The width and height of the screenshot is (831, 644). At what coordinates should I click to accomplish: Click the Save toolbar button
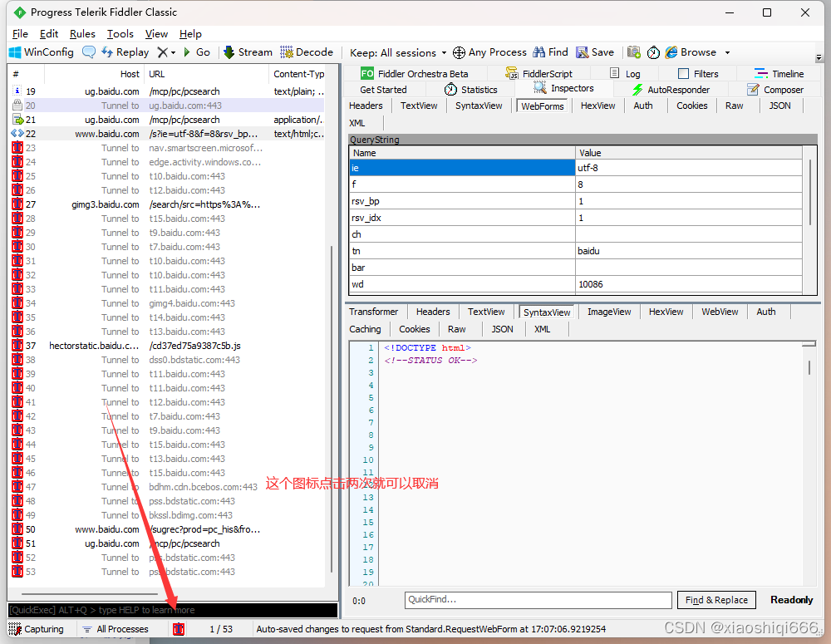595,52
